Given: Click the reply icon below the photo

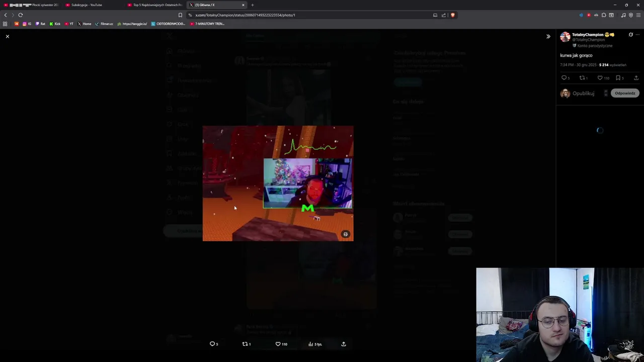Looking at the screenshot, I should point(212,344).
